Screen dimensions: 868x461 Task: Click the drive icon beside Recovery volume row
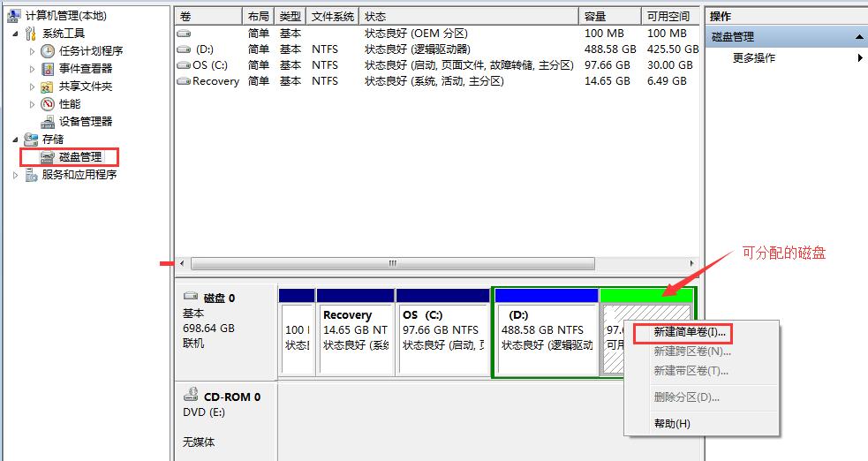coord(184,81)
